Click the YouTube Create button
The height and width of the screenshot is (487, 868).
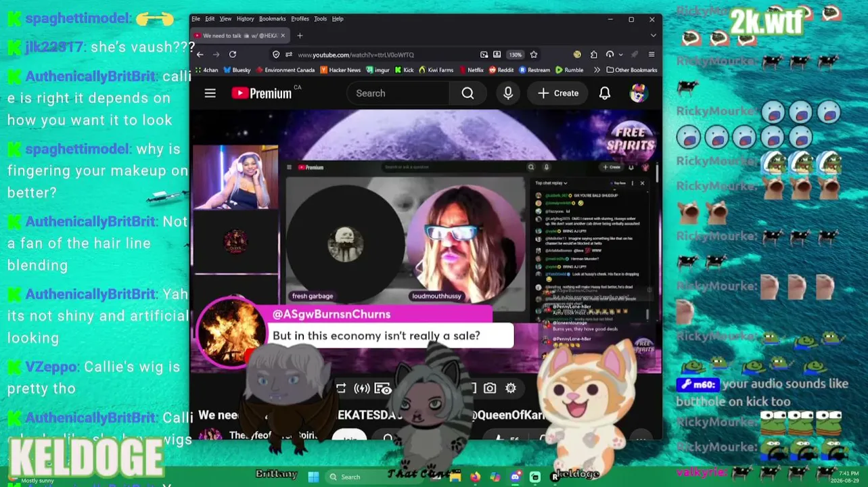tap(558, 93)
